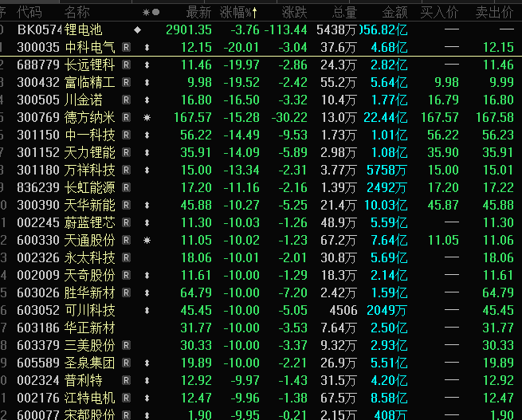Click the 代码 column header

29,13
